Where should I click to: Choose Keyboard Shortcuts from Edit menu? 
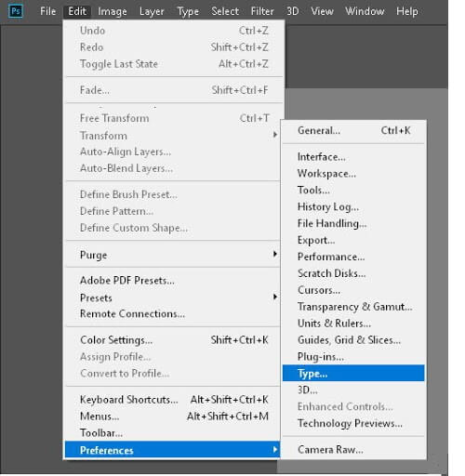coord(173,400)
